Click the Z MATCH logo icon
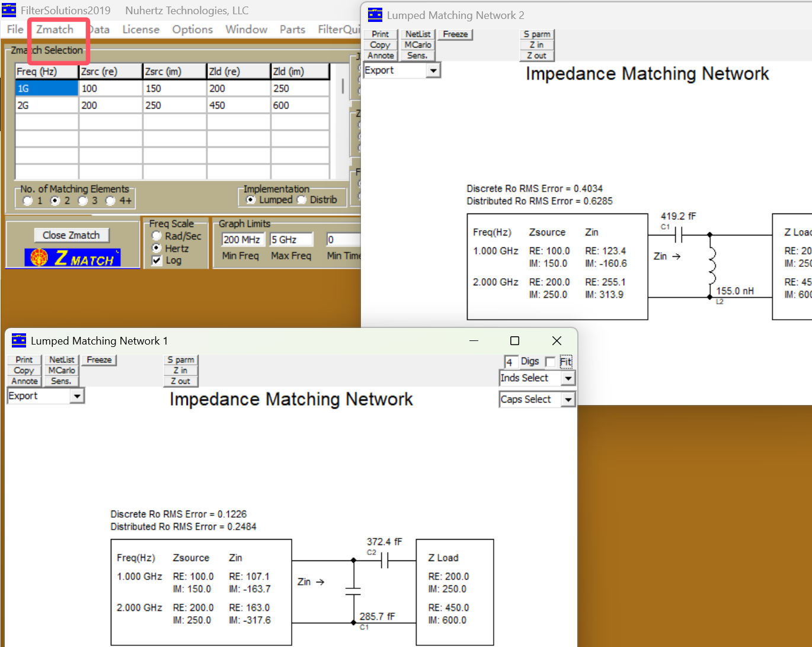 coord(72,258)
